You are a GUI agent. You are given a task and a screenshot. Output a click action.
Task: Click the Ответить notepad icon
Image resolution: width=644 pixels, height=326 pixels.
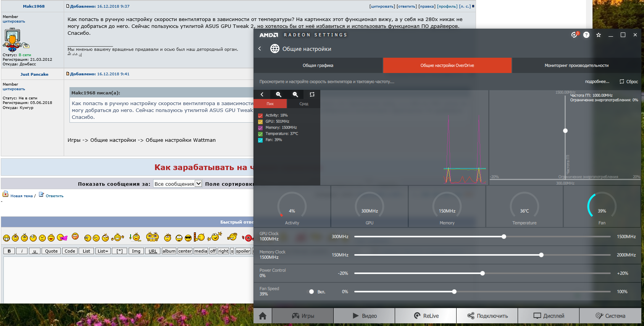pyautogui.click(x=42, y=195)
